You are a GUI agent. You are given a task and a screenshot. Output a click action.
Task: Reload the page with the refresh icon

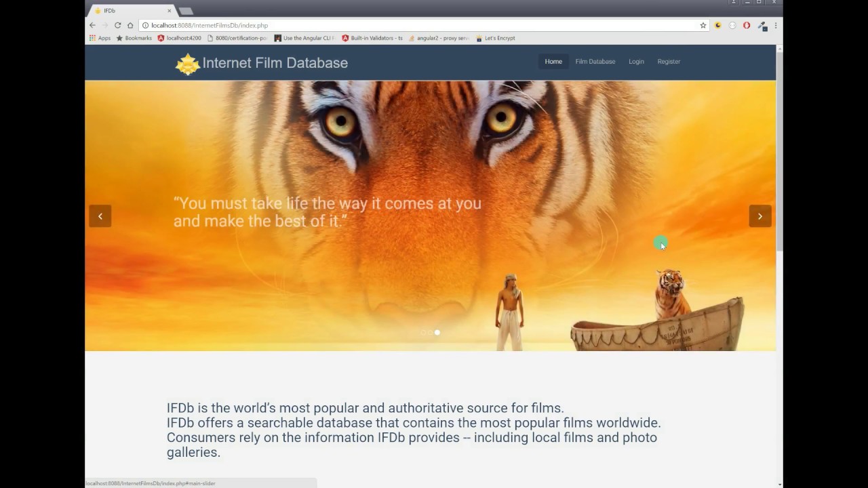117,25
